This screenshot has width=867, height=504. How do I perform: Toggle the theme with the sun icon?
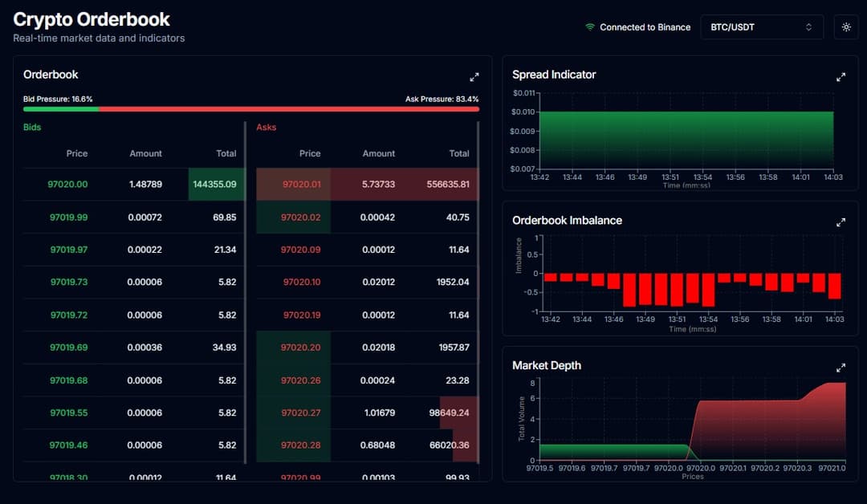coord(846,26)
